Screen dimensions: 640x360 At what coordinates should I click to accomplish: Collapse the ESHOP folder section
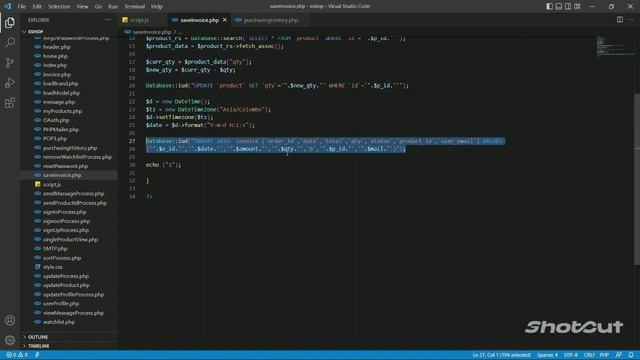click(x=36, y=31)
